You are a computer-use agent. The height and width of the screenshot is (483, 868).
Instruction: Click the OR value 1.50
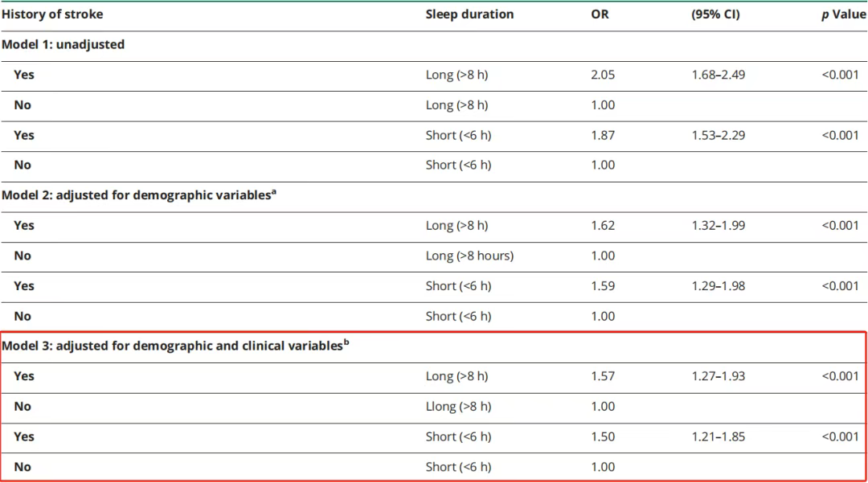603,436
